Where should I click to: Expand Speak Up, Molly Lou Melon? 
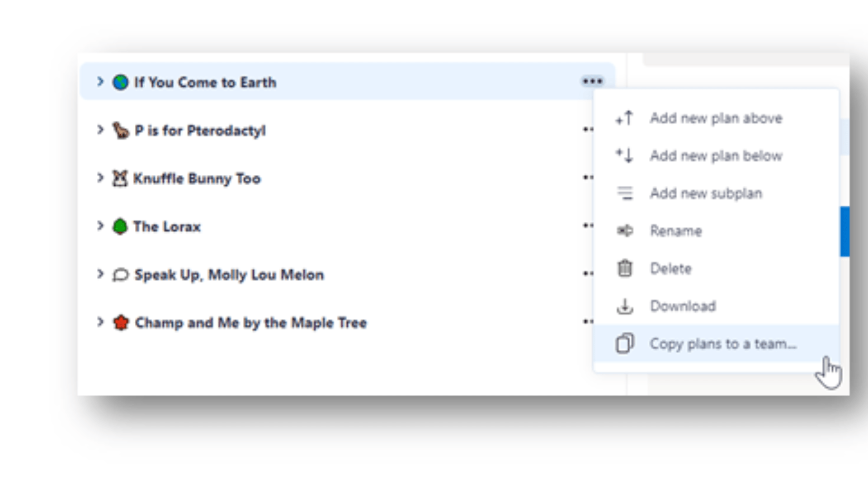tap(100, 274)
